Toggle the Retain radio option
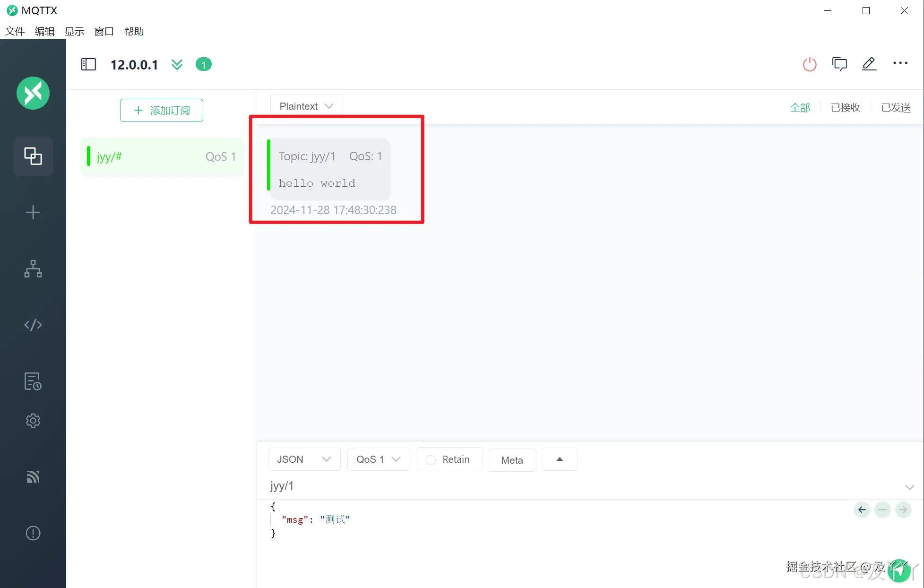This screenshot has width=924, height=588. (431, 460)
